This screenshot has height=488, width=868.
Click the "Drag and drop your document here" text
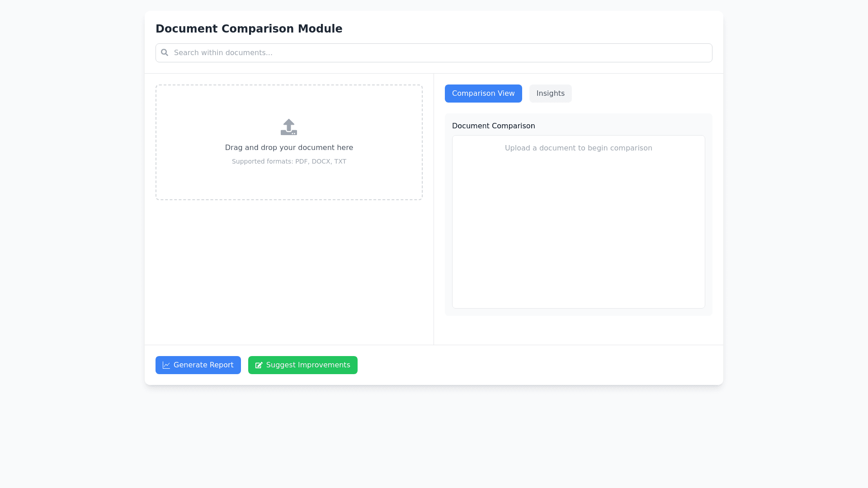coord(289,148)
